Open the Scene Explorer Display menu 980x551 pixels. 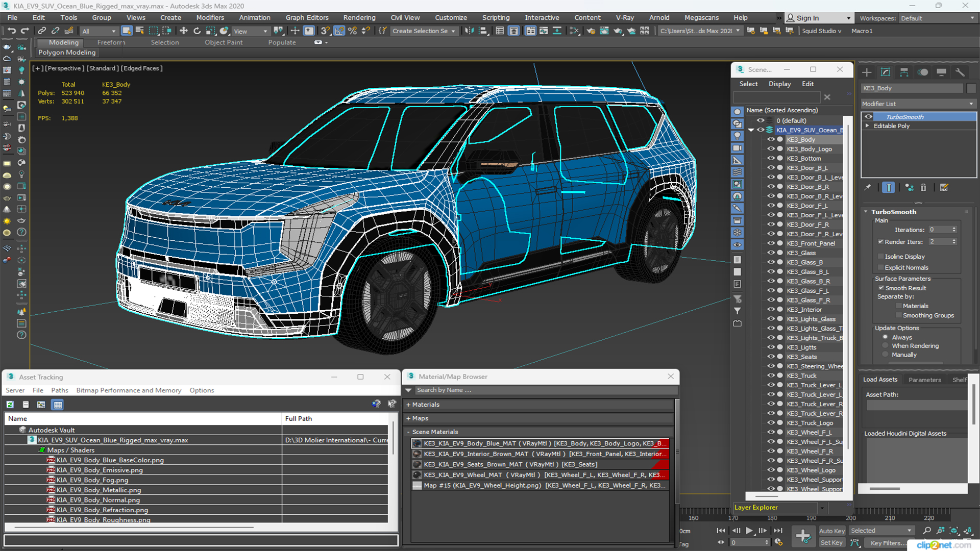point(779,84)
